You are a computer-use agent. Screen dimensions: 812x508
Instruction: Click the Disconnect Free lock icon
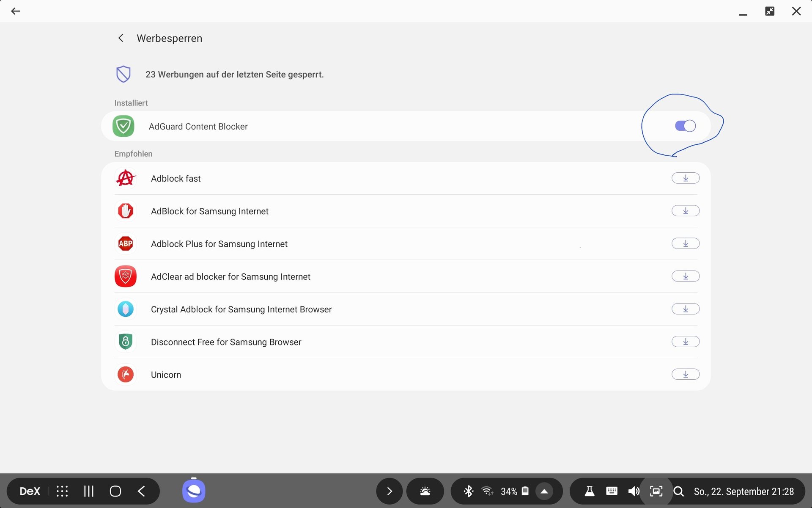(x=126, y=342)
